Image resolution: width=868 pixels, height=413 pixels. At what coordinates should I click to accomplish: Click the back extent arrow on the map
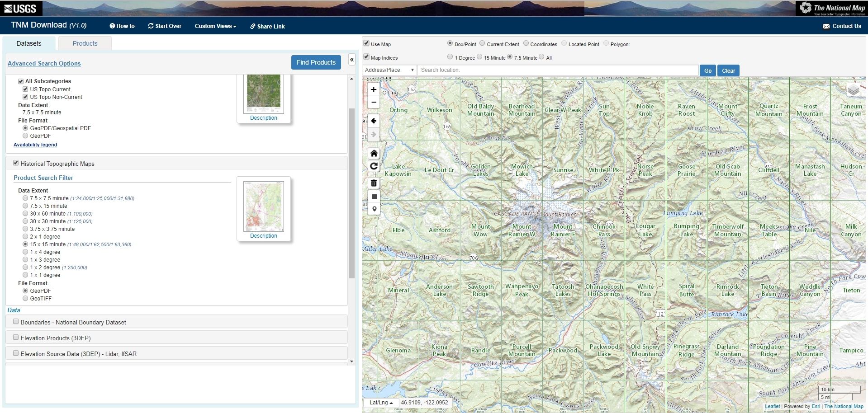pyautogui.click(x=373, y=120)
